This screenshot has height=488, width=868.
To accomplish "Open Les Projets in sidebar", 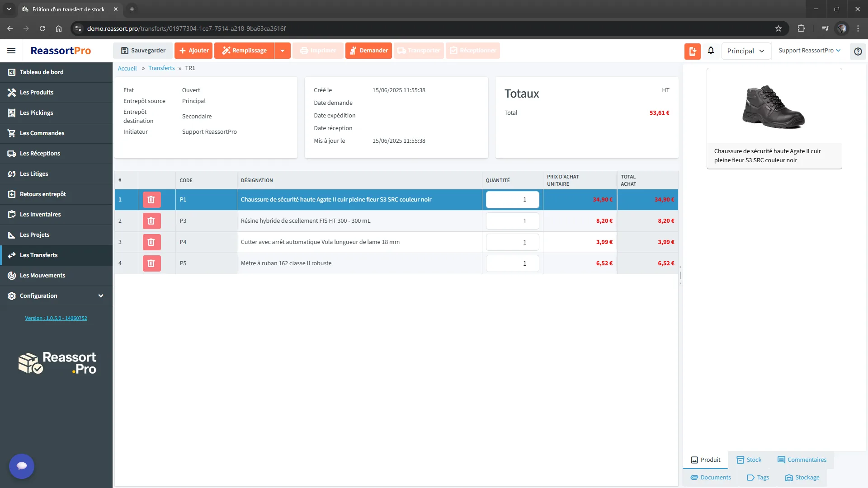I will (x=57, y=235).
